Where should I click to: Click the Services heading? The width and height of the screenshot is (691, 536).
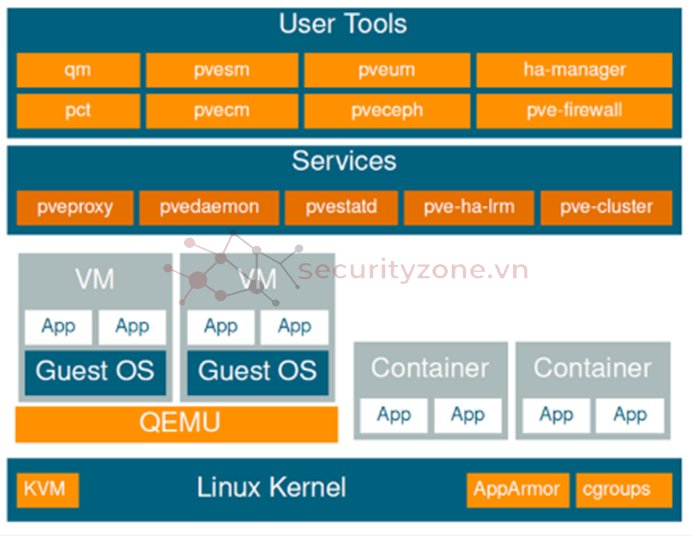[x=344, y=161]
